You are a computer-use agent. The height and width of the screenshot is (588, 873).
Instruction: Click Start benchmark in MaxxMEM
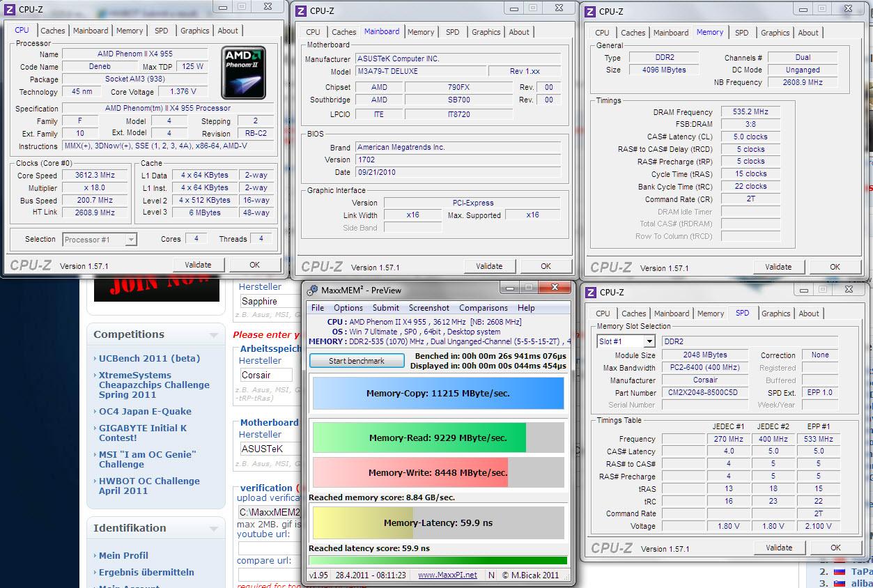[357, 361]
